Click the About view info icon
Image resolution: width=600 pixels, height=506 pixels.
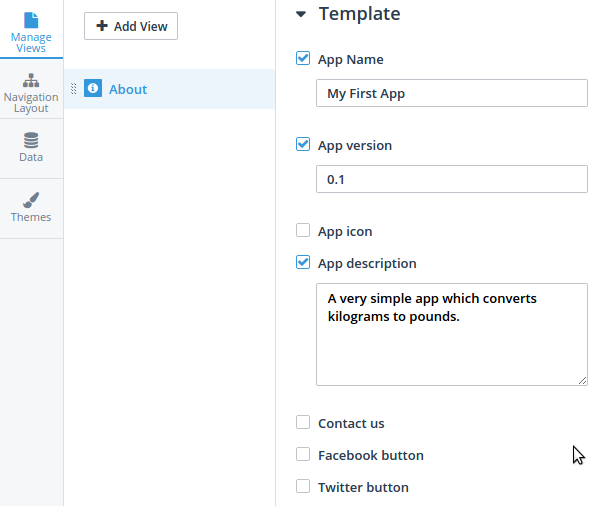pyautogui.click(x=93, y=88)
